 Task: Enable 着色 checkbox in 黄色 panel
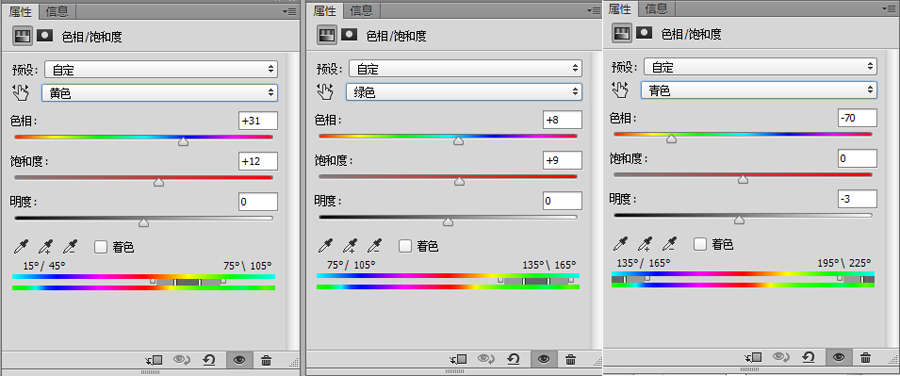100,247
